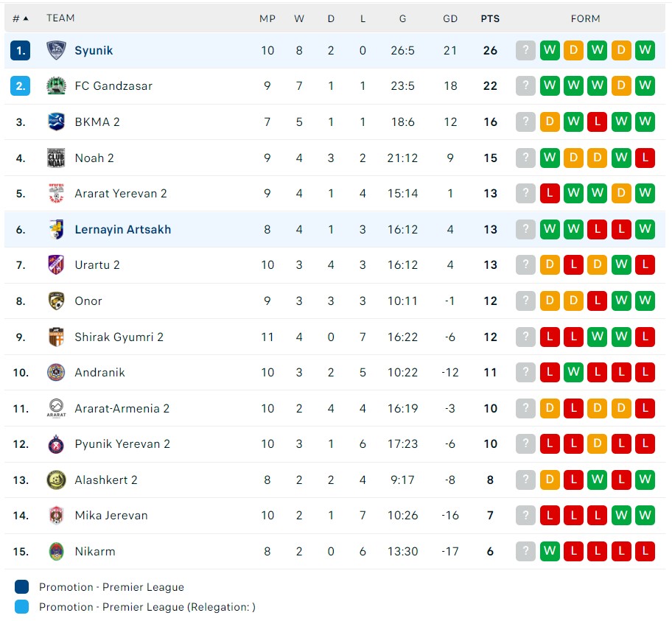Image resolution: width=672 pixels, height=621 pixels.
Task: Click the Urartu 2 team badge
Action: (x=55, y=264)
